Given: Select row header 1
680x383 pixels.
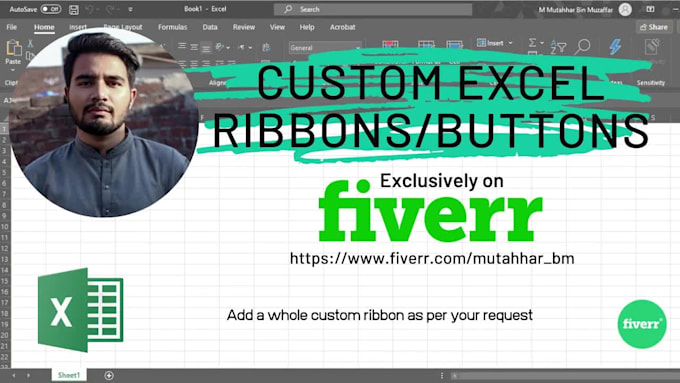Looking at the screenshot, I should [x=4, y=129].
